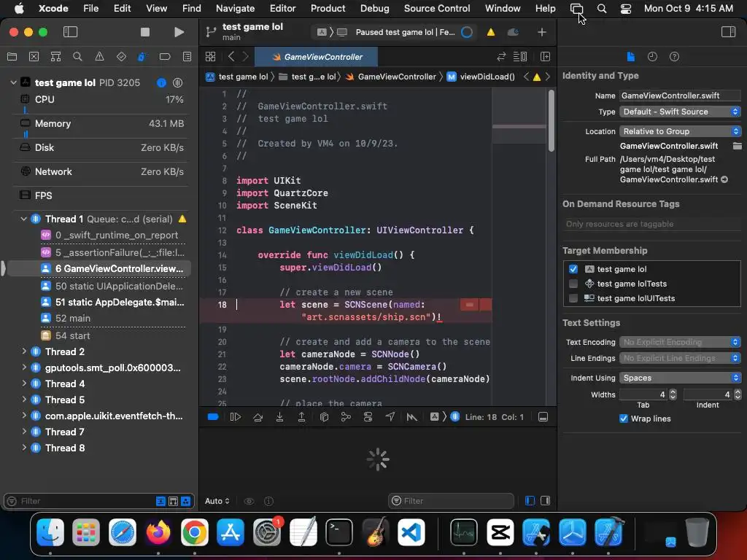
Task: Toggle the minimap and editor options button
Action: pyautogui.click(x=519, y=57)
